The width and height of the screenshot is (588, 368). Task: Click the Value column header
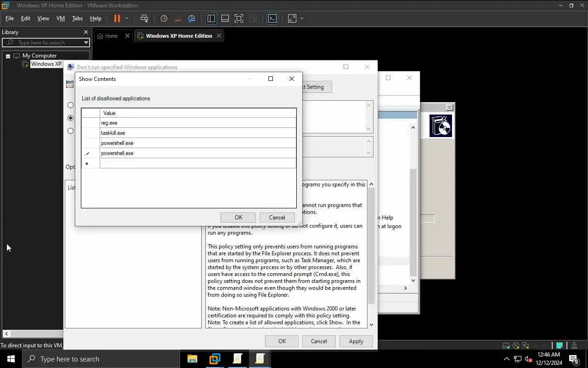point(198,113)
